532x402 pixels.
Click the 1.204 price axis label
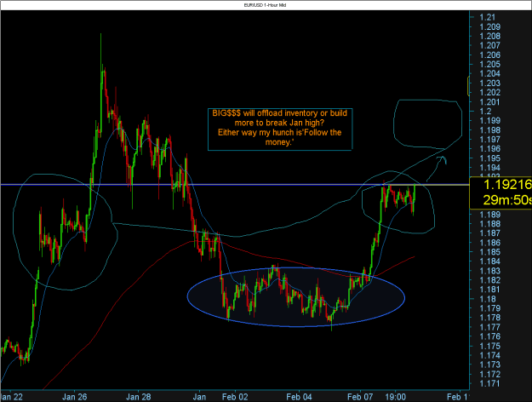489,74
